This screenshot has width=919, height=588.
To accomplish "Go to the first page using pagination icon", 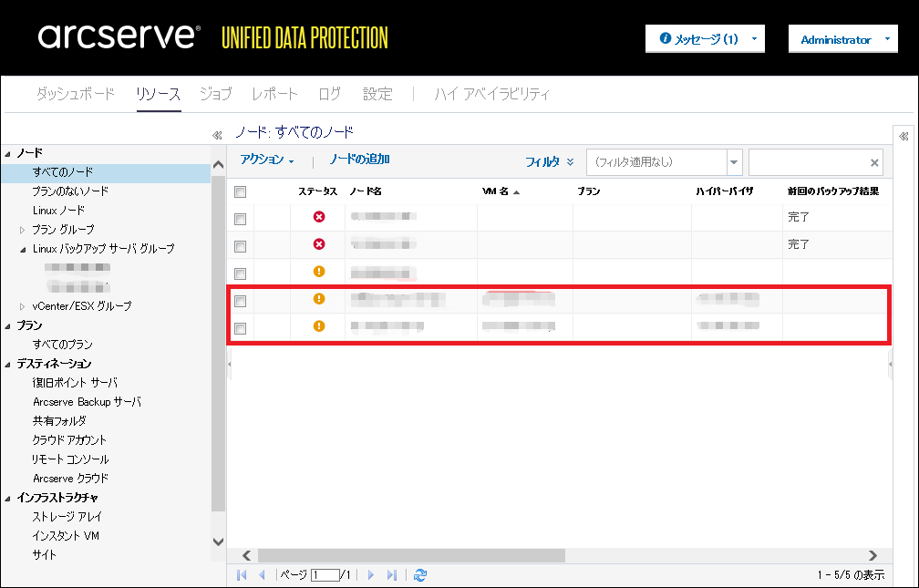I will click(x=242, y=575).
